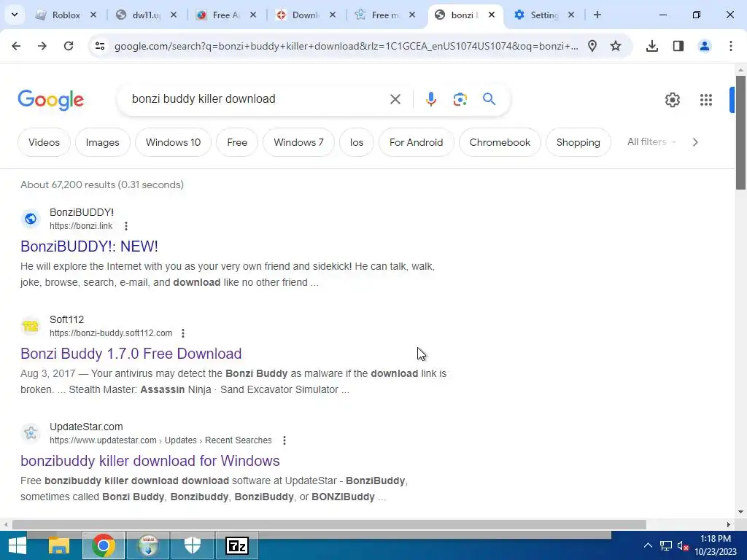Image resolution: width=747 pixels, height=560 pixels.
Task: Select the Free filter chip
Action: [237, 142]
